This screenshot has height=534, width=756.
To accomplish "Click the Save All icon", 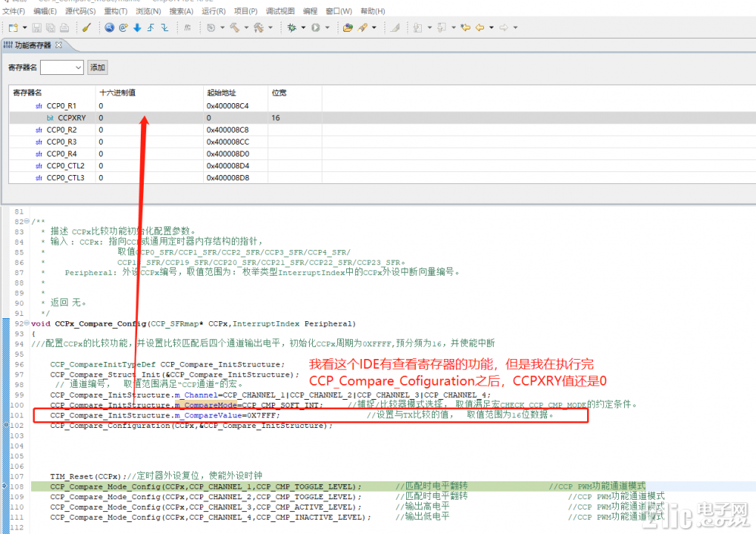I will coord(50,28).
